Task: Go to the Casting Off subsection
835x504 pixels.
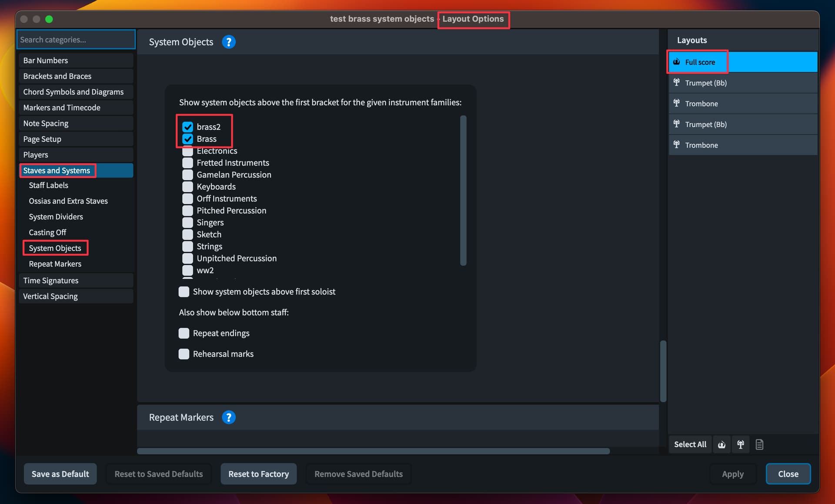Action: [47, 232]
